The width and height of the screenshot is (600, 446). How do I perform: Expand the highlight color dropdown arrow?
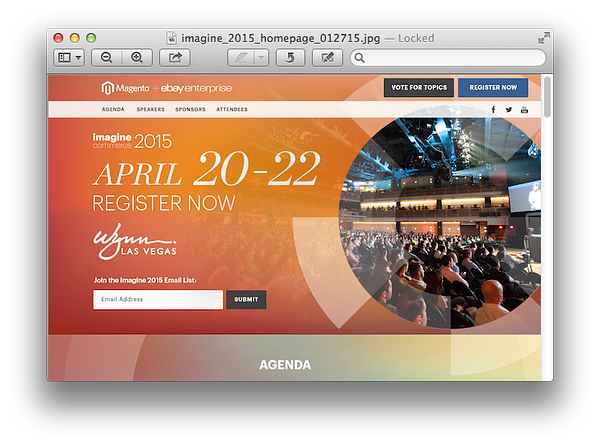pyautogui.click(x=261, y=58)
